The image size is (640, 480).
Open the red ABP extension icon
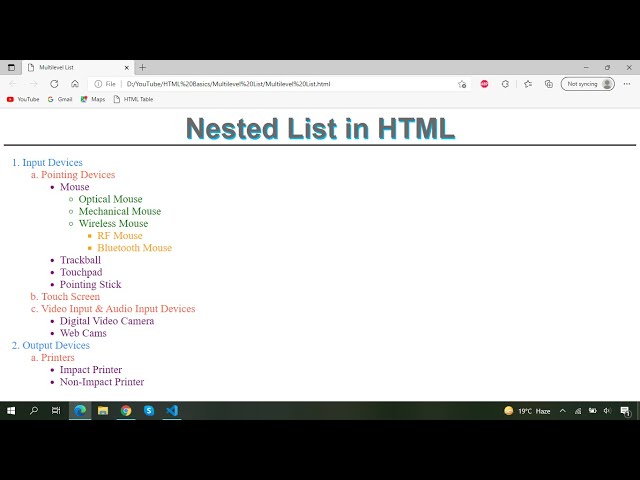[x=484, y=84]
